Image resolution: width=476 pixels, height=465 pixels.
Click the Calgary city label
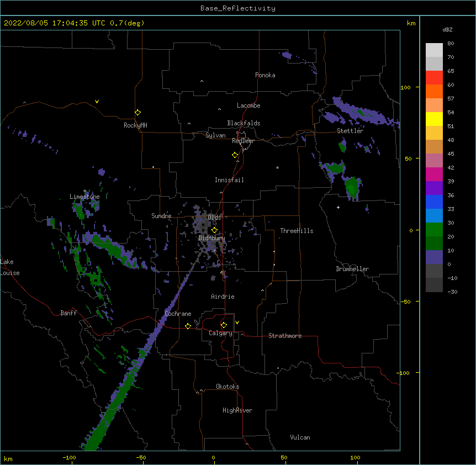220,333
